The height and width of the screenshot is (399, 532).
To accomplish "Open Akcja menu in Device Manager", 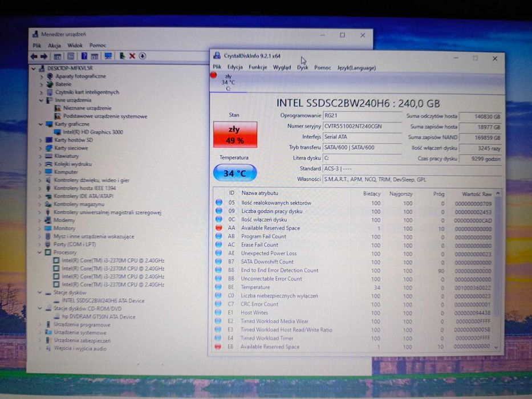I will point(54,46).
